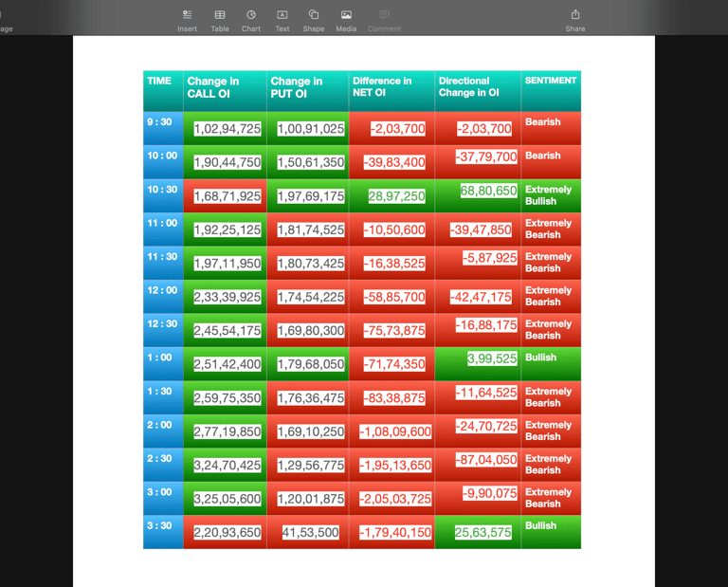This screenshot has height=587, width=728.
Task: Select call OI value 1,90,44,750
Action: (x=227, y=162)
